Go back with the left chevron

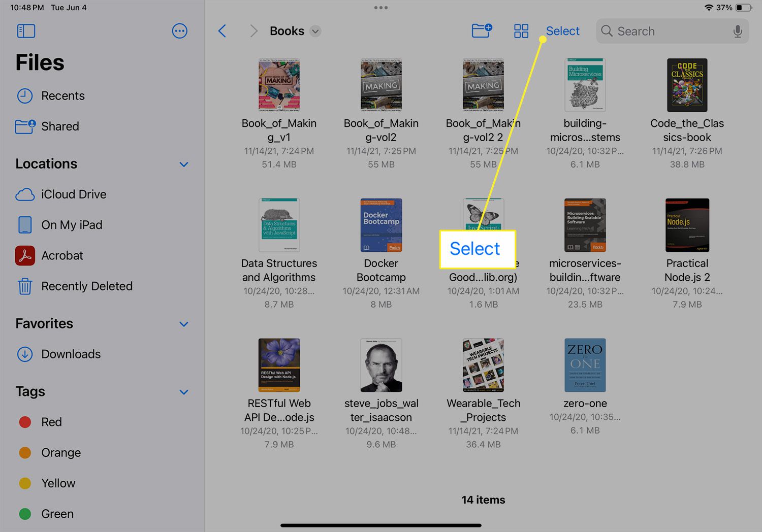pyautogui.click(x=222, y=31)
